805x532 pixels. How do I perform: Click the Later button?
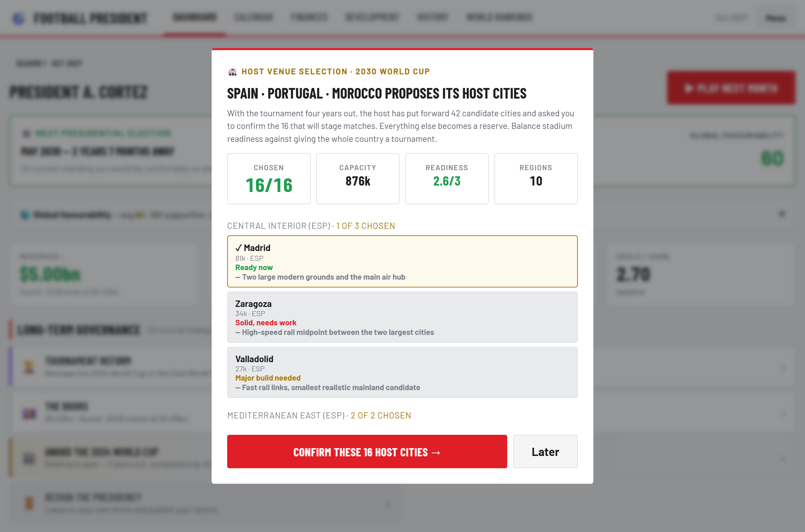click(545, 452)
